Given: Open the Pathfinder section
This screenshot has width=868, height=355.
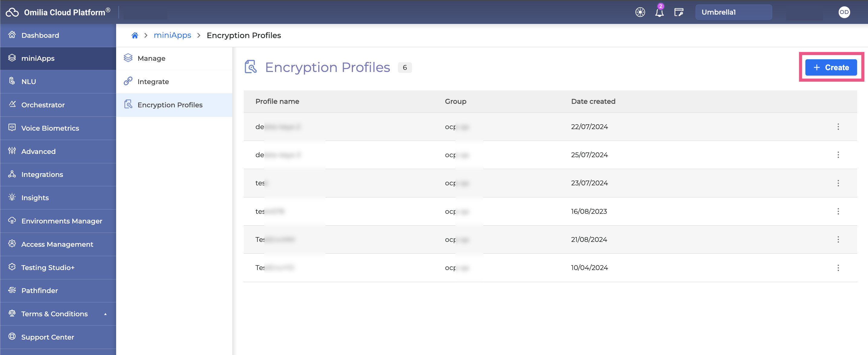Looking at the screenshot, I should [x=39, y=290].
